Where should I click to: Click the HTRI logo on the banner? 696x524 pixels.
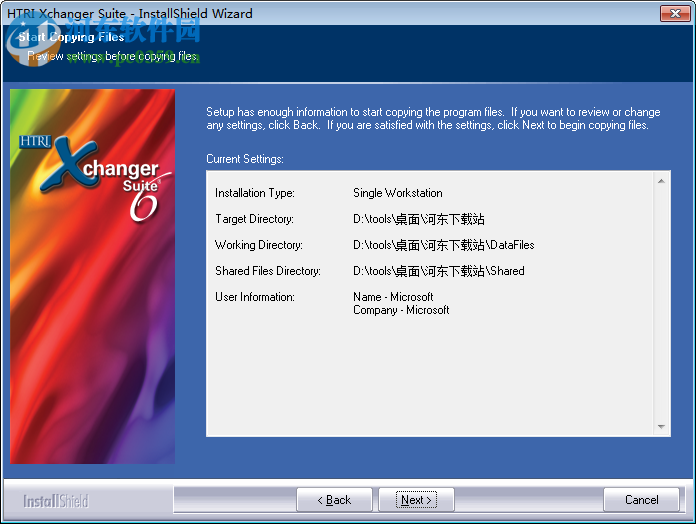pos(36,141)
